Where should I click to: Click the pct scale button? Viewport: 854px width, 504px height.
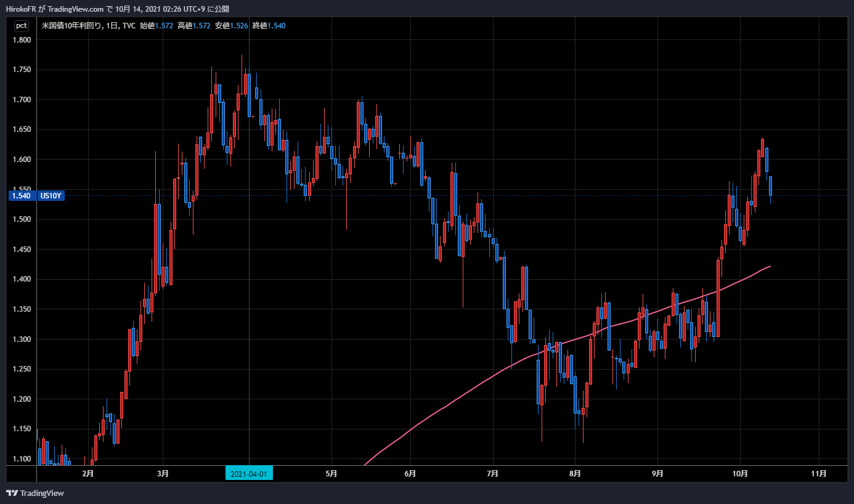pyautogui.click(x=22, y=25)
